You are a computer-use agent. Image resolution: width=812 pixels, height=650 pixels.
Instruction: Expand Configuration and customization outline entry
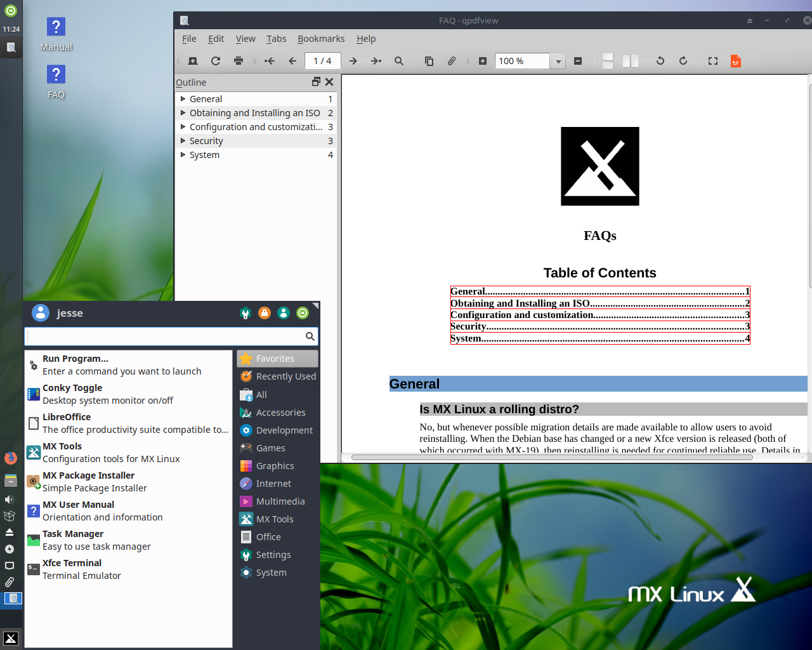click(x=183, y=127)
